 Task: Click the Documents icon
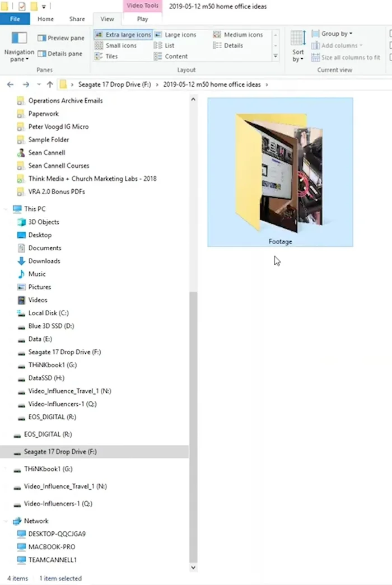click(x=21, y=248)
